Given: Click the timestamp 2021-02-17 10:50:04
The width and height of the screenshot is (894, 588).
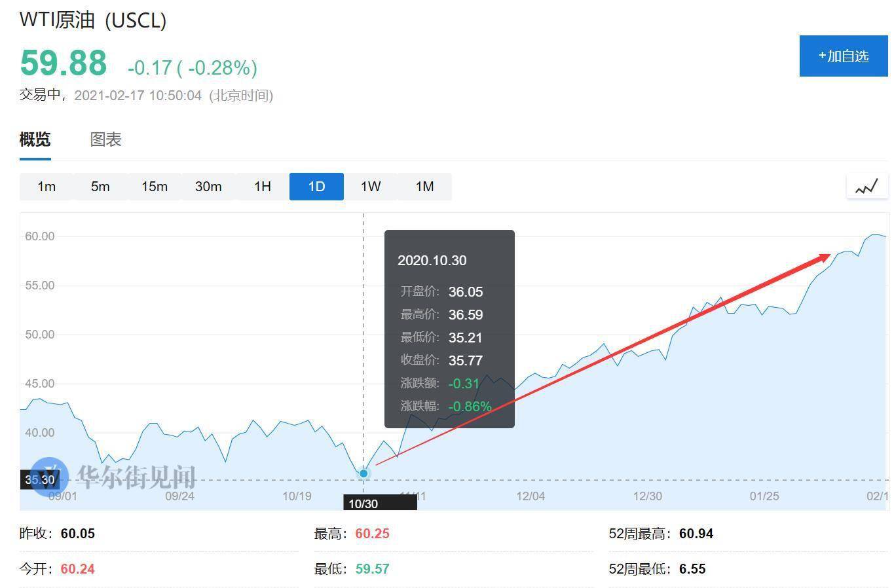Looking at the screenshot, I should [138, 96].
